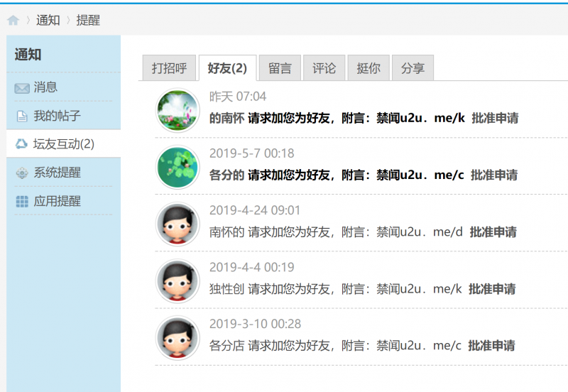This screenshot has width=568, height=392.
Task: Click 批准申请 for the 2019-4-4 request
Action: point(492,289)
